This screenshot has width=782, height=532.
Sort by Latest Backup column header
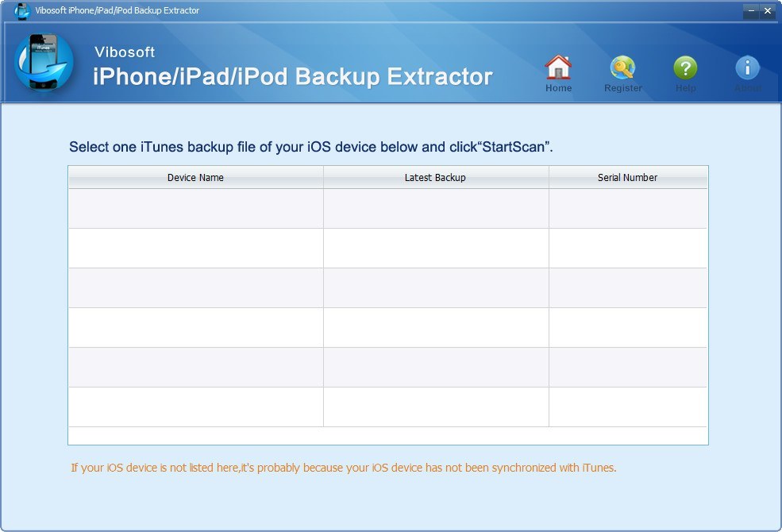[x=435, y=178]
